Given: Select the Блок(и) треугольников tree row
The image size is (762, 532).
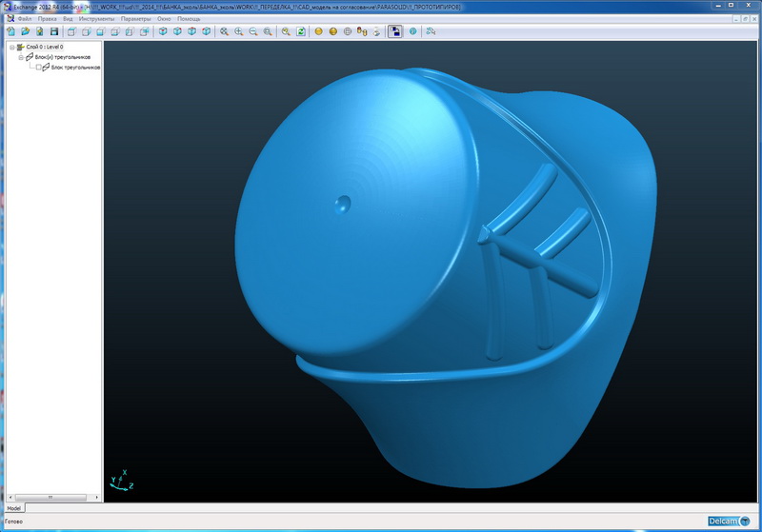Looking at the screenshot, I should [62, 57].
